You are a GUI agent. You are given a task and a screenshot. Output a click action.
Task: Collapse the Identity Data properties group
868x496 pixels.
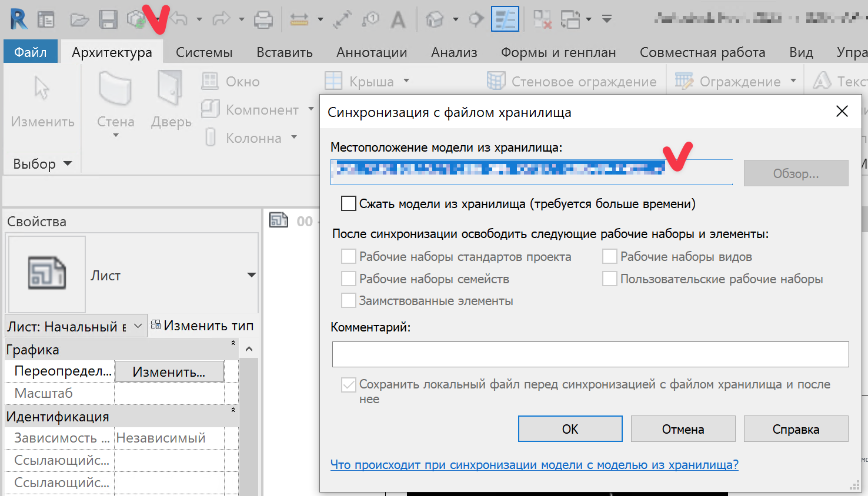(233, 410)
